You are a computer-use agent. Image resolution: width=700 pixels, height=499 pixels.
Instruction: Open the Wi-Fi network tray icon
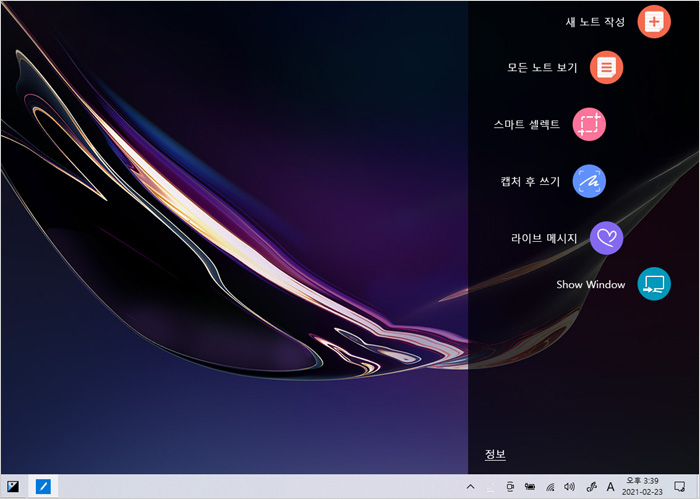click(550, 487)
